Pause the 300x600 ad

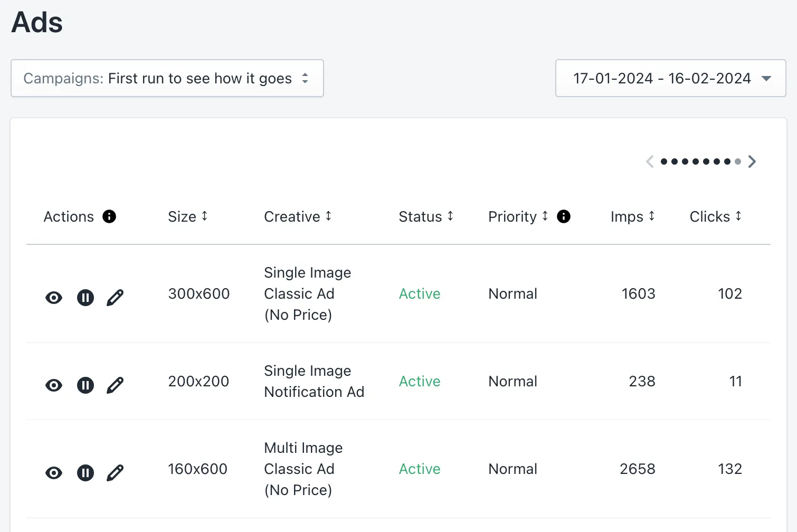pos(86,298)
